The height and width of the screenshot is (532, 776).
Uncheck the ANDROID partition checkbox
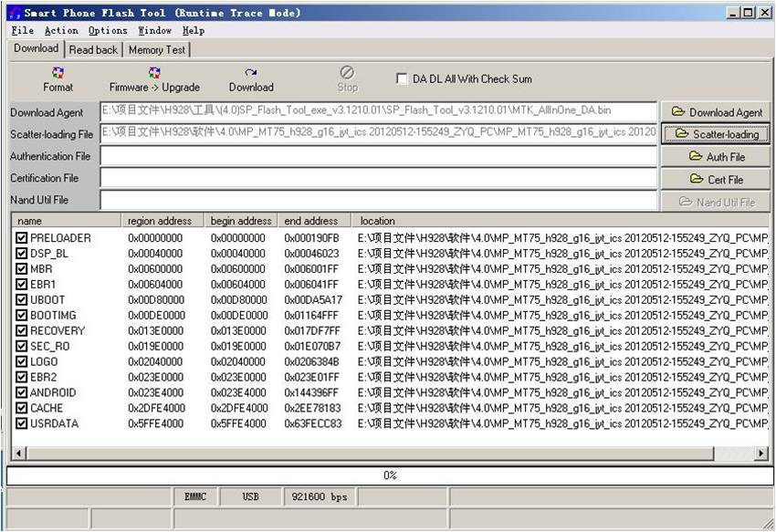coord(21,392)
